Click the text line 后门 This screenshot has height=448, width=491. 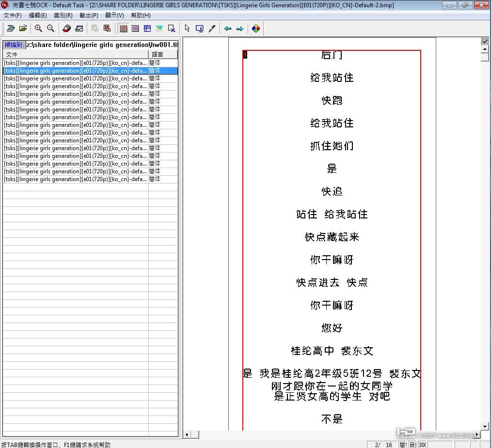coord(332,55)
